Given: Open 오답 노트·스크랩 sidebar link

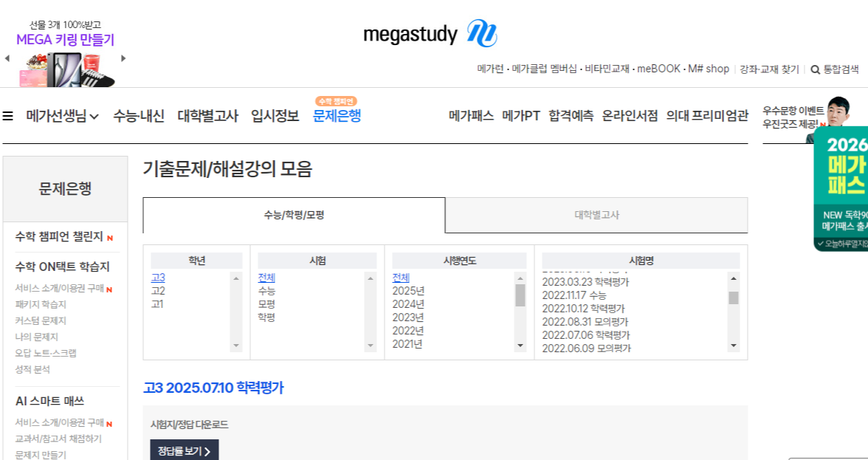Looking at the screenshot, I should click(x=46, y=353).
